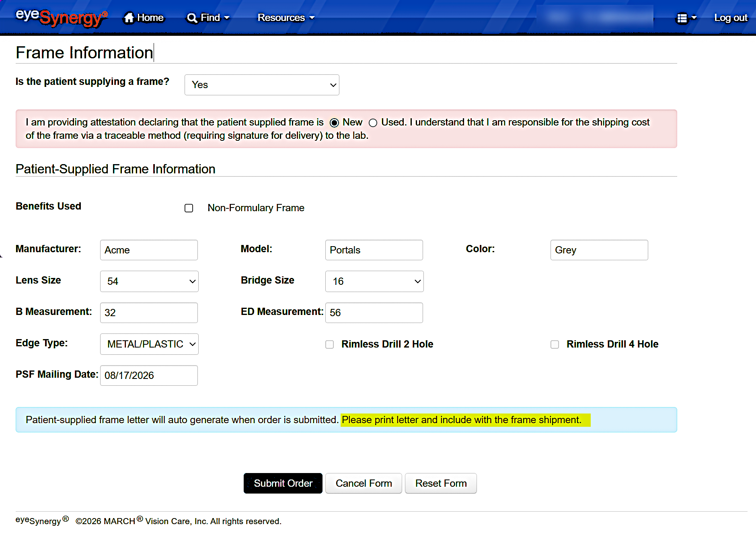
Task: Click the B Measurement field
Action: pyautogui.click(x=149, y=313)
